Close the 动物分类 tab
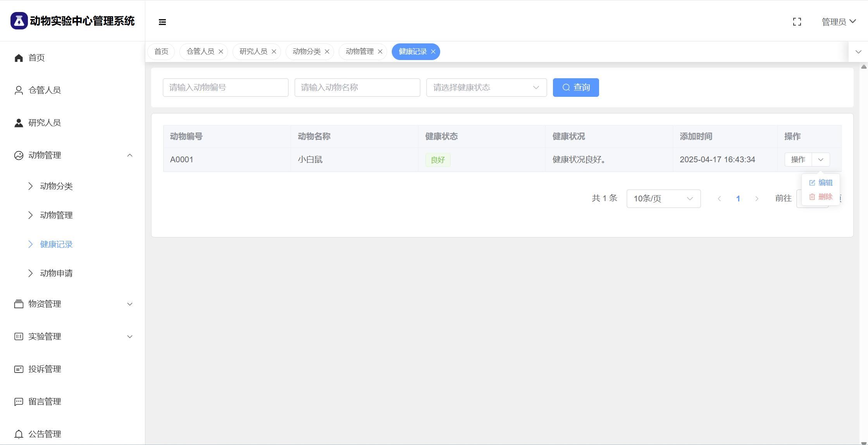This screenshot has height=445, width=868. (327, 52)
